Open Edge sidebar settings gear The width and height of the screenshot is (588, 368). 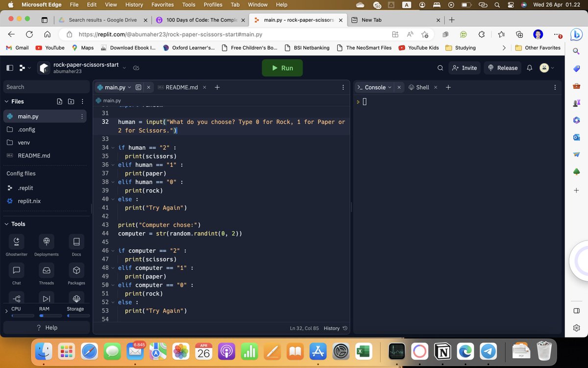click(x=576, y=328)
